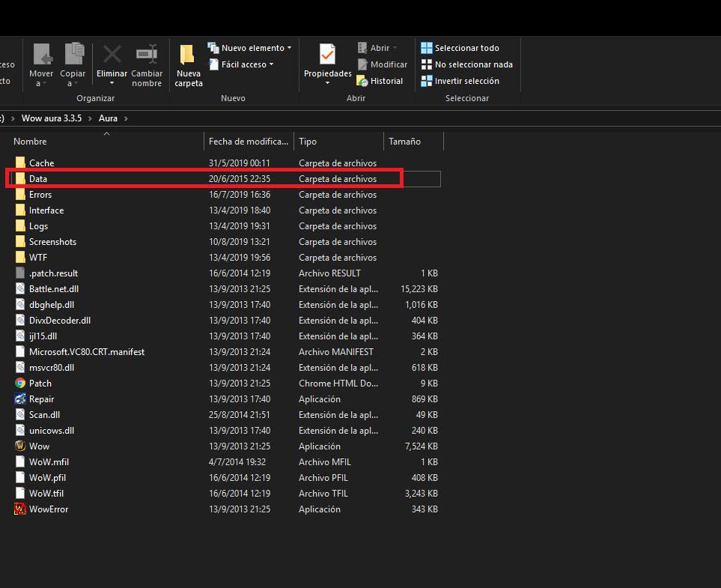The image size is (721, 588).
Task: Select the Interface folder icon
Action: pyautogui.click(x=20, y=210)
